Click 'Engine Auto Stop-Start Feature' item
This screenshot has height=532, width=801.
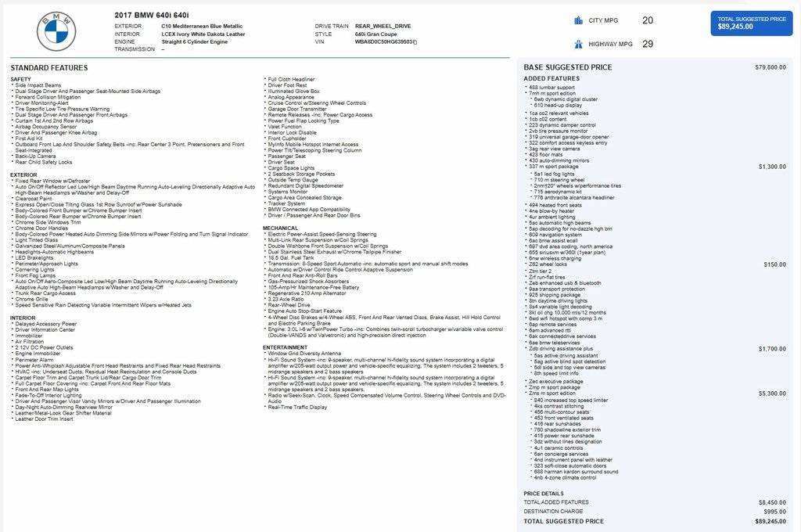pyautogui.click(x=305, y=311)
